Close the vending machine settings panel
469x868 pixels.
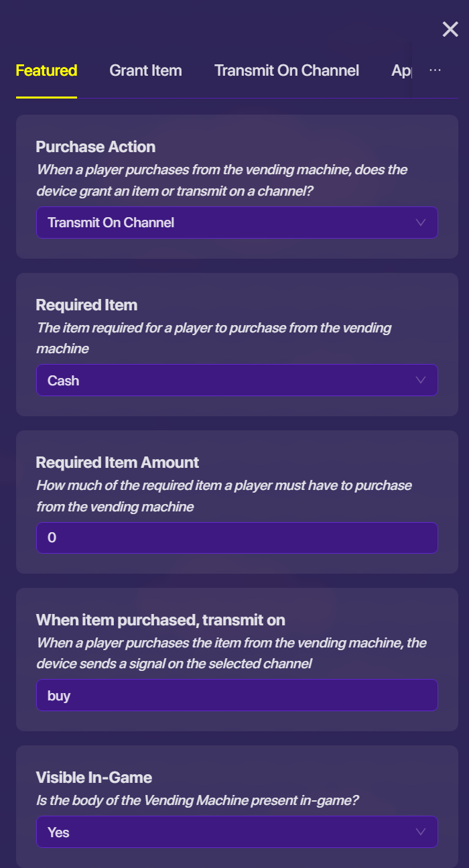coord(450,29)
